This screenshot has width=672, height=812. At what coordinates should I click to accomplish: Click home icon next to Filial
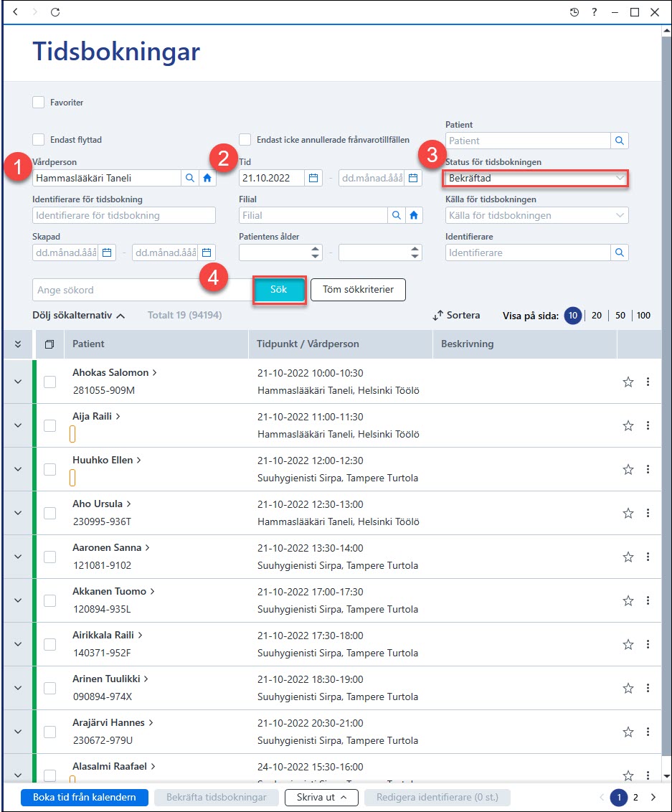(414, 215)
